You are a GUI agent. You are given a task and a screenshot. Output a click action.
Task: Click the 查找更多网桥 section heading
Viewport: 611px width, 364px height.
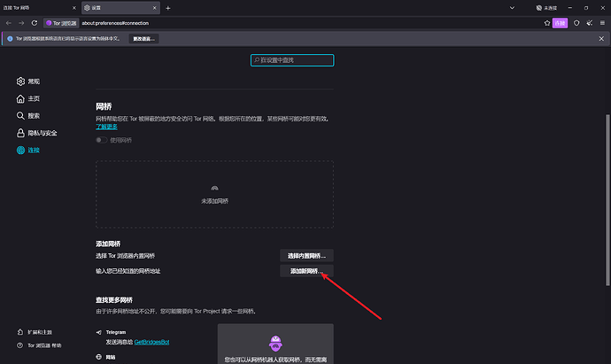coord(114,299)
